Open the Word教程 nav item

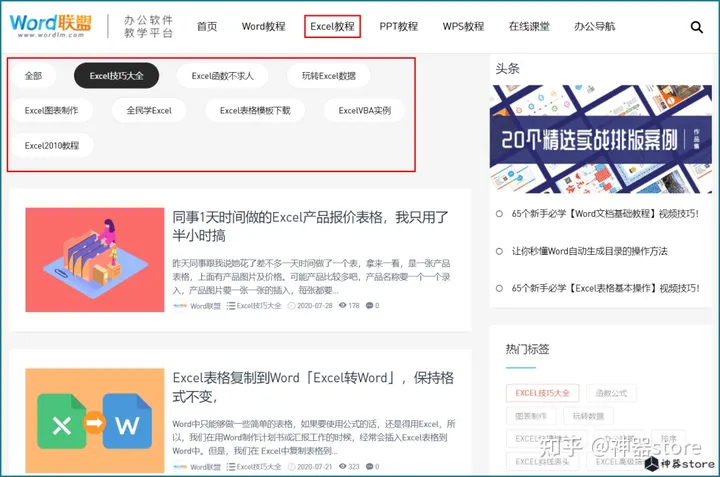point(264,27)
